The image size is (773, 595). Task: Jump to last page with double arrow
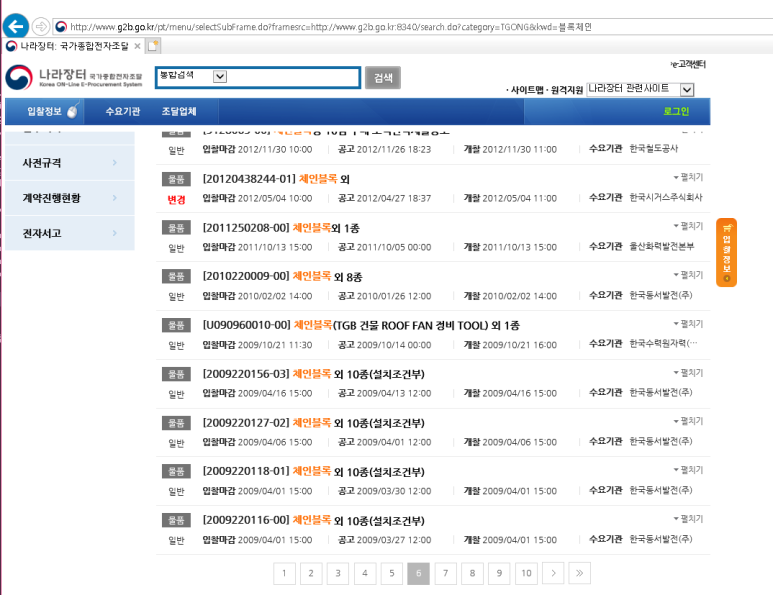coord(579,573)
